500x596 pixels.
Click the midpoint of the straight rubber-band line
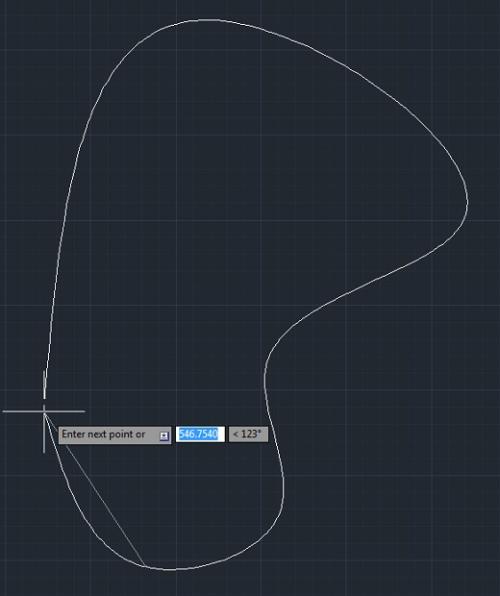(x=94, y=488)
